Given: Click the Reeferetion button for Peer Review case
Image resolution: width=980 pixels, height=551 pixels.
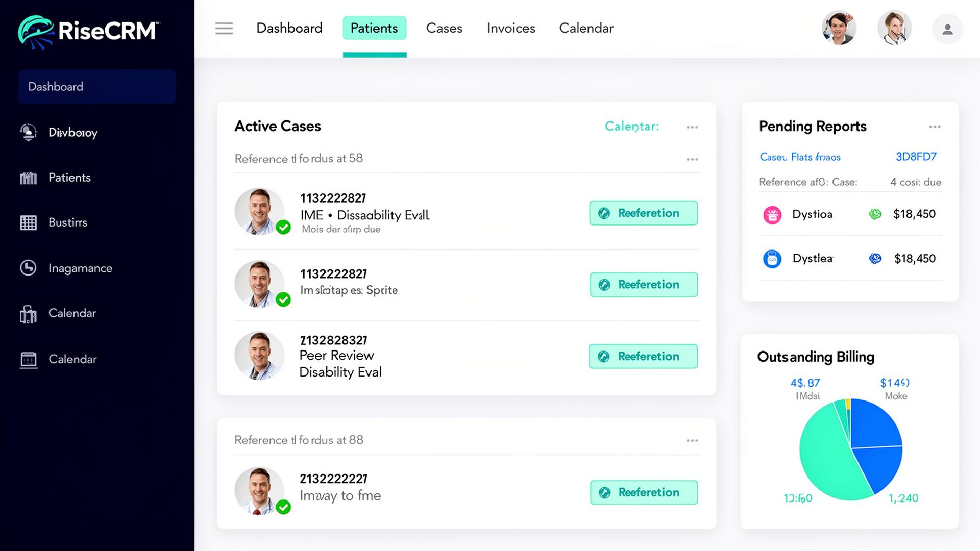Looking at the screenshot, I should click(x=643, y=356).
